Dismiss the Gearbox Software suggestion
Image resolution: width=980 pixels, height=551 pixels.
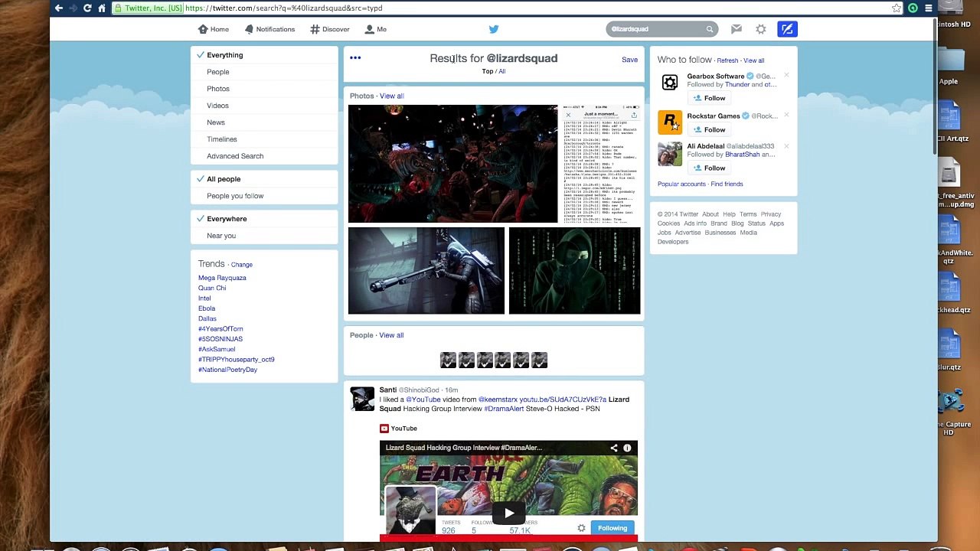pos(786,76)
